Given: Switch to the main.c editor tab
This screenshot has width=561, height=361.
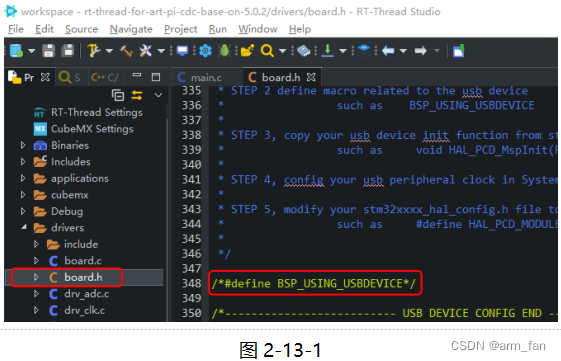Looking at the screenshot, I should point(199,77).
